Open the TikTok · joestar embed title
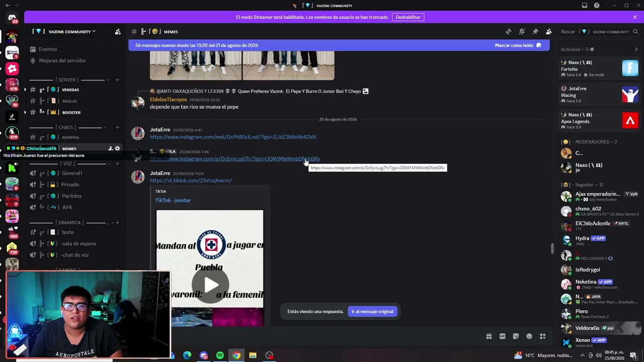 [173, 200]
